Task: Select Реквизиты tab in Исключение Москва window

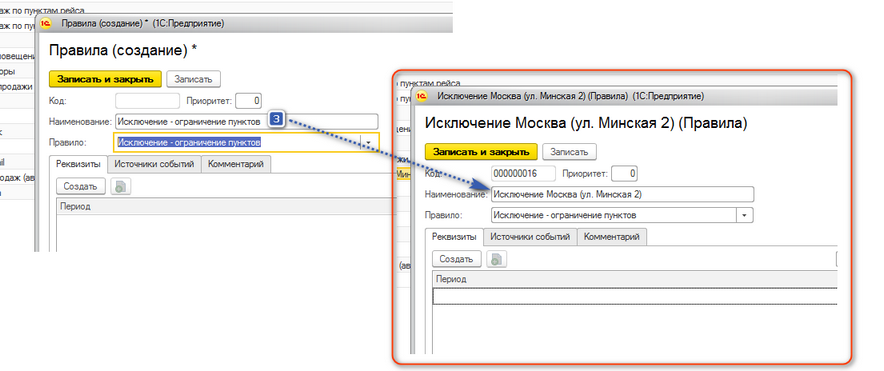Action: pos(454,237)
